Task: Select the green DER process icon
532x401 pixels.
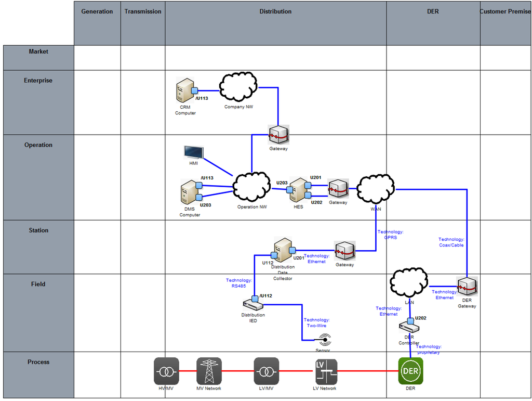Action: pyautogui.click(x=410, y=371)
